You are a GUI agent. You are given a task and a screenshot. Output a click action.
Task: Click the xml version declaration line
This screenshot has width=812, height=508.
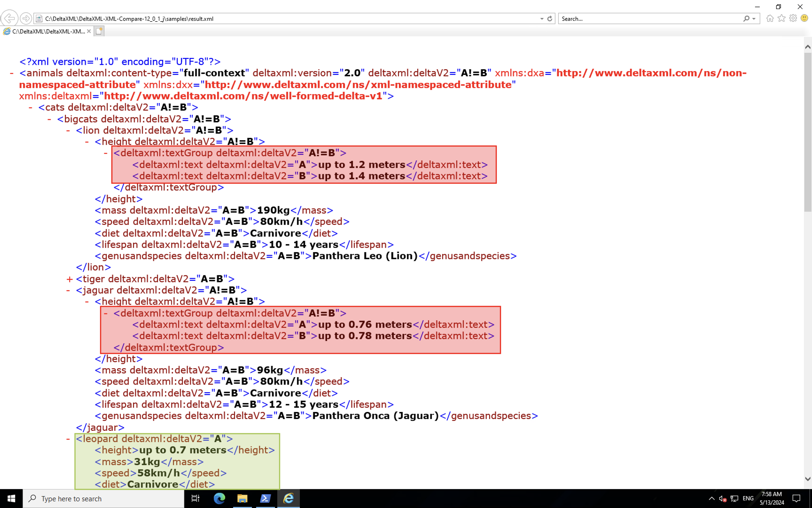pyautogui.click(x=120, y=62)
